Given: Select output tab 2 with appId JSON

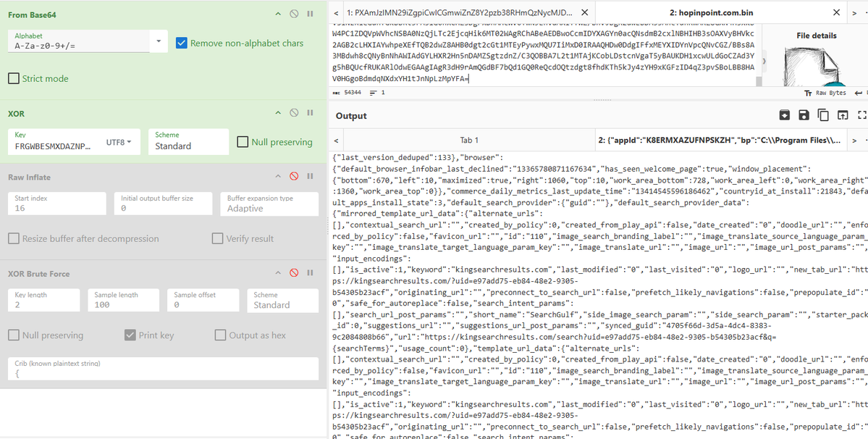Looking at the screenshot, I should [721, 140].
